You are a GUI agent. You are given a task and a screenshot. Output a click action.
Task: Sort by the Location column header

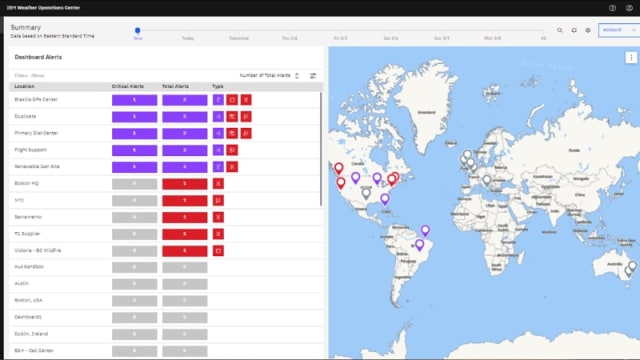(x=24, y=87)
